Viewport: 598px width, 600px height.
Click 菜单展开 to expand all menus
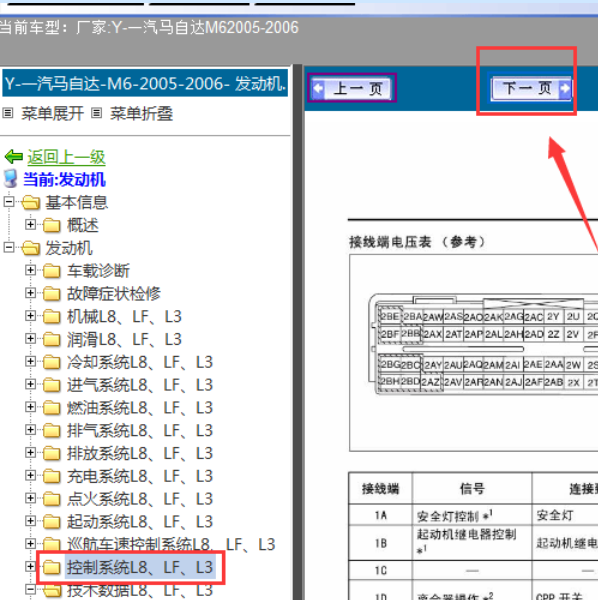pyautogui.click(x=52, y=114)
